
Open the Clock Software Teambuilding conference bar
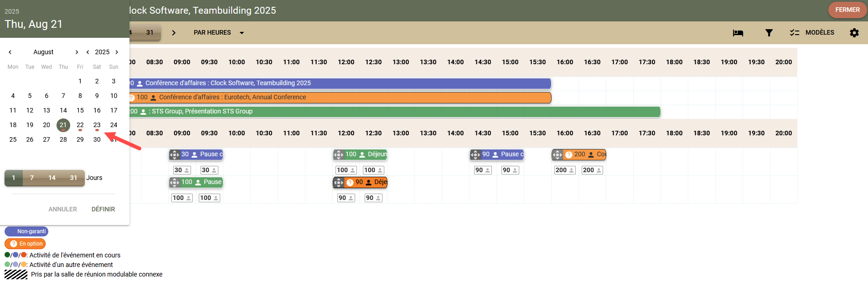[340, 83]
